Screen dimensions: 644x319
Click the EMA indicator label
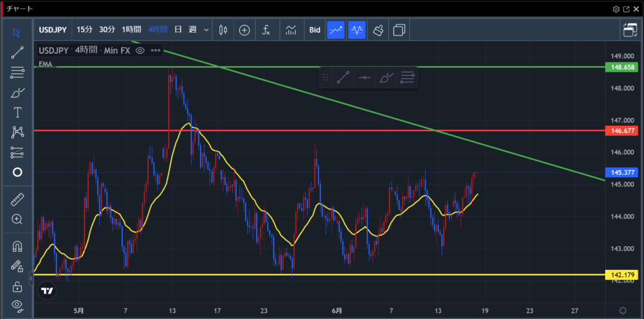pyautogui.click(x=45, y=64)
